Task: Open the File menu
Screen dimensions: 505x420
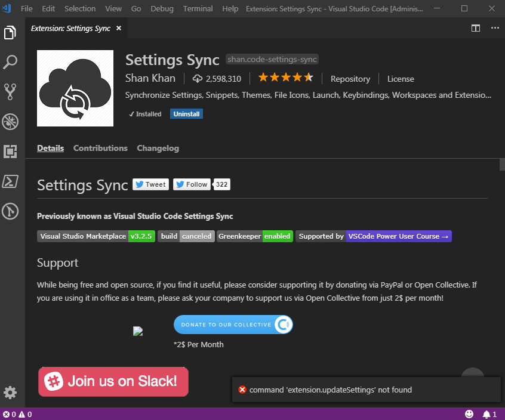Action: (26, 9)
